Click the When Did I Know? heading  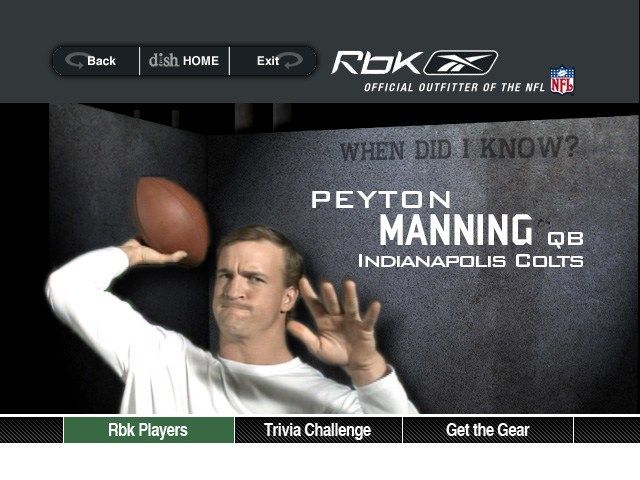click(x=459, y=149)
